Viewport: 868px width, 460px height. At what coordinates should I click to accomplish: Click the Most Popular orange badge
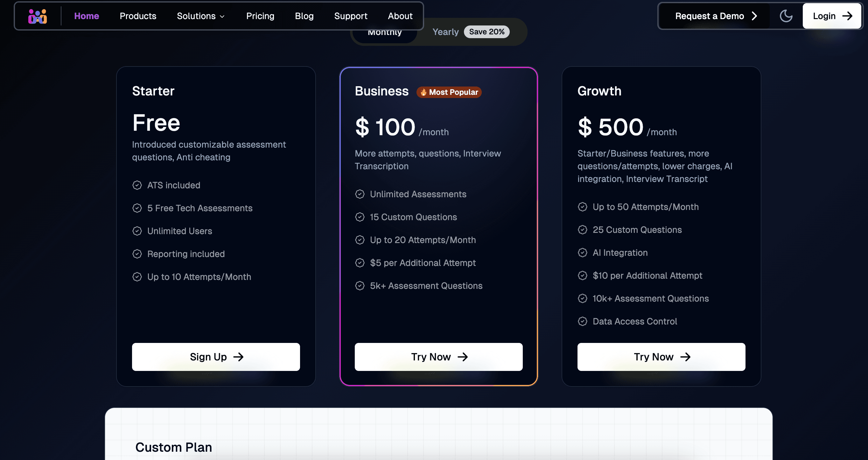click(449, 92)
